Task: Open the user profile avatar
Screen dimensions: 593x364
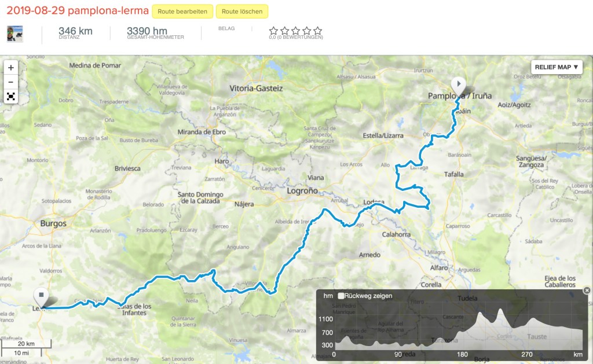Action: click(14, 34)
